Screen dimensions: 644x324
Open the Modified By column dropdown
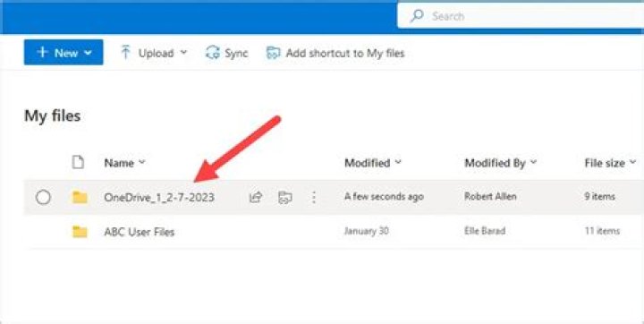coord(533,162)
